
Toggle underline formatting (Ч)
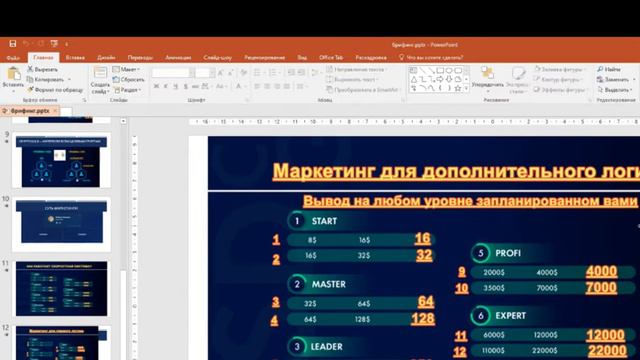(x=176, y=86)
